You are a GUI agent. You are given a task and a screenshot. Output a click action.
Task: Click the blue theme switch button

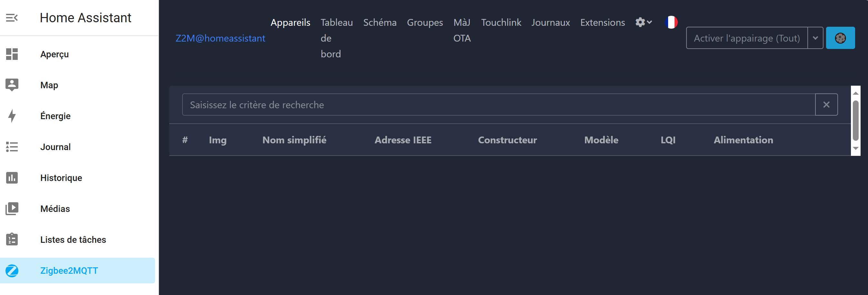click(x=840, y=38)
